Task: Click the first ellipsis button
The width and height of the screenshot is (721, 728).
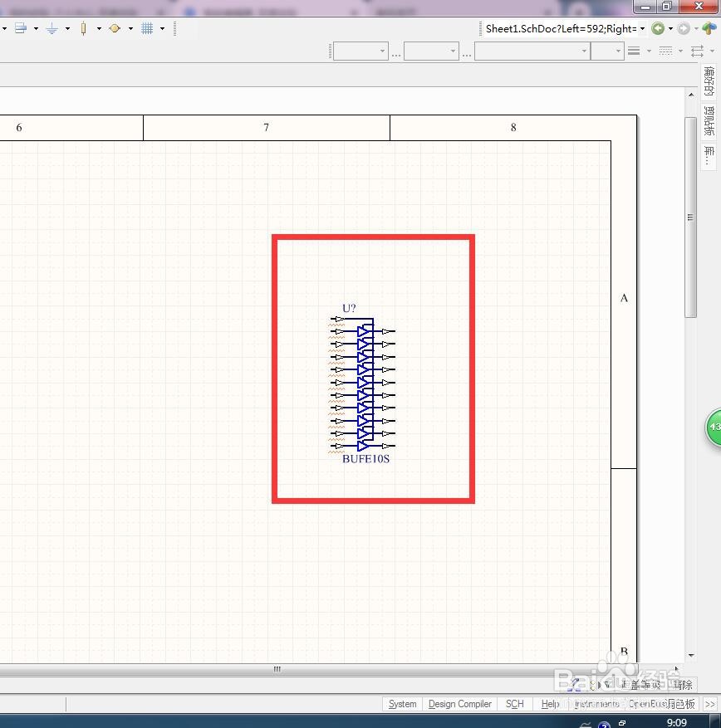Action: pos(396,54)
